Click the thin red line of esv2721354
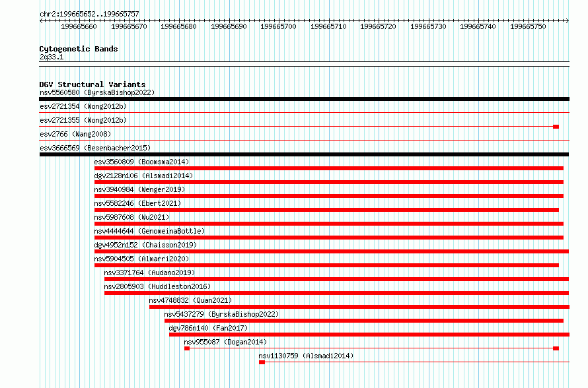 pyautogui.click(x=304, y=112)
